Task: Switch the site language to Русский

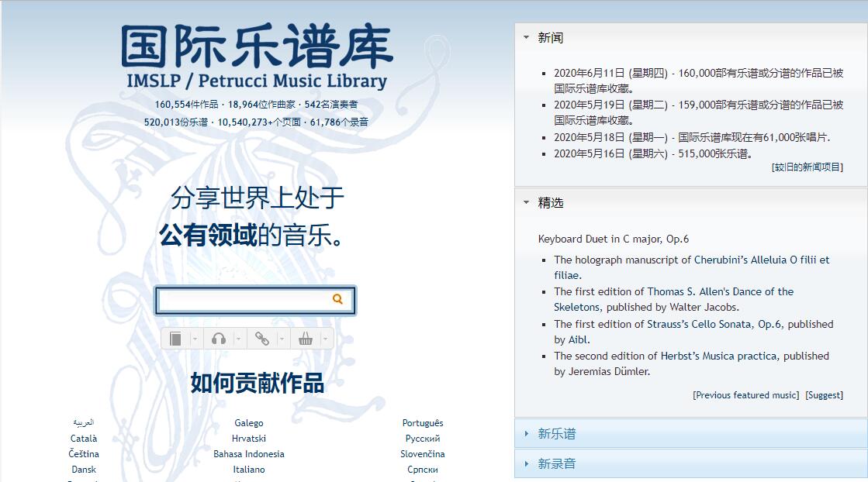Action: point(423,438)
